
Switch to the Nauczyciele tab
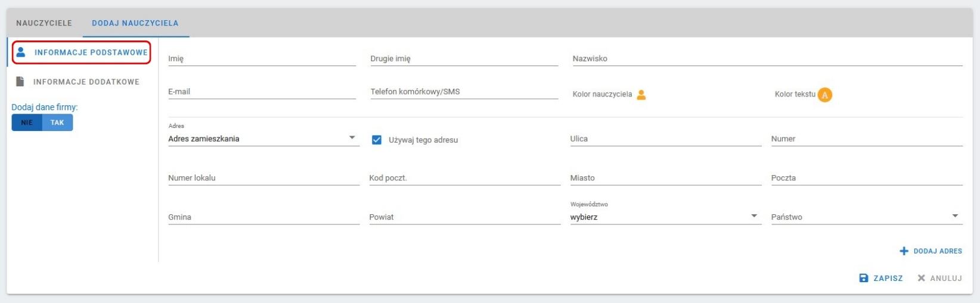coord(44,23)
